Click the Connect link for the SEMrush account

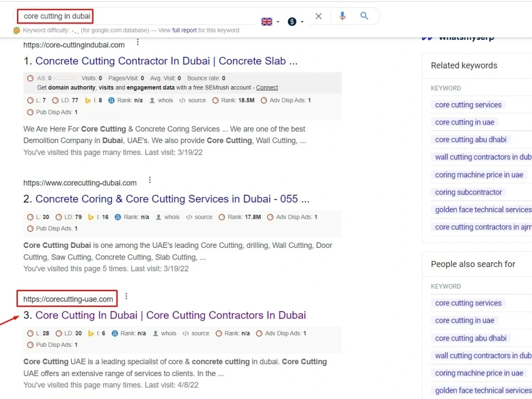pyautogui.click(x=267, y=88)
